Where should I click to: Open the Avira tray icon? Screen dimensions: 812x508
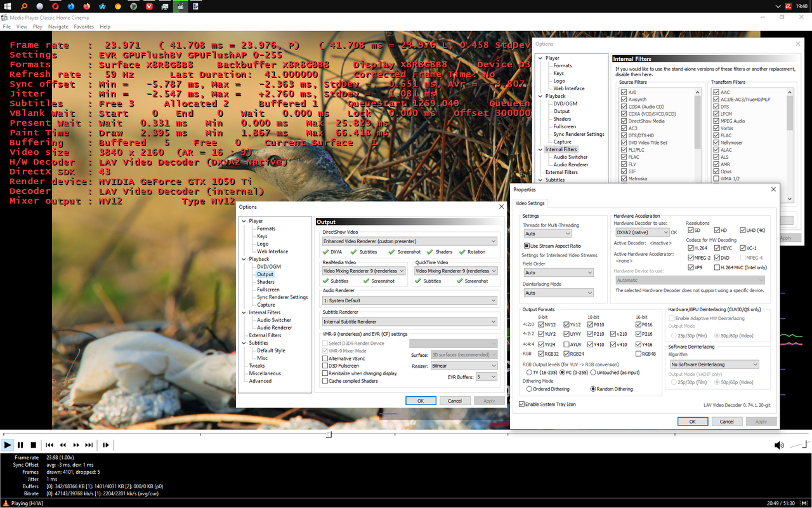click(x=789, y=6)
